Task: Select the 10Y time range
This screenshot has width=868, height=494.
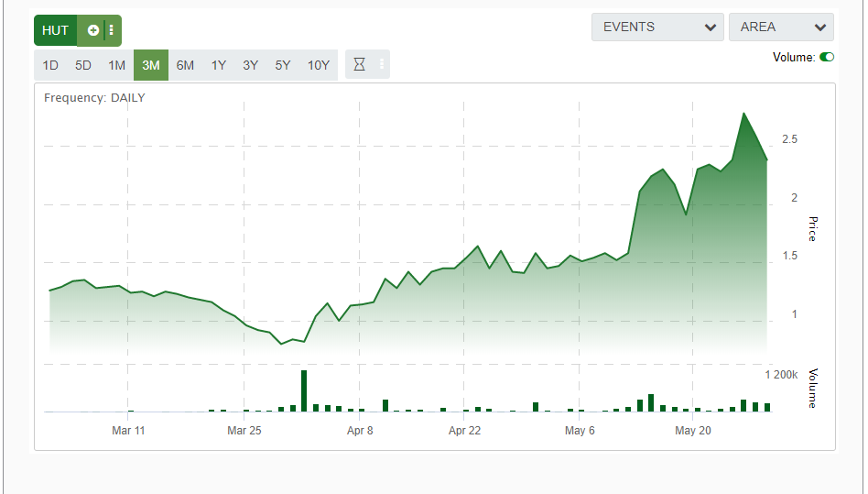Action: point(319,65)
